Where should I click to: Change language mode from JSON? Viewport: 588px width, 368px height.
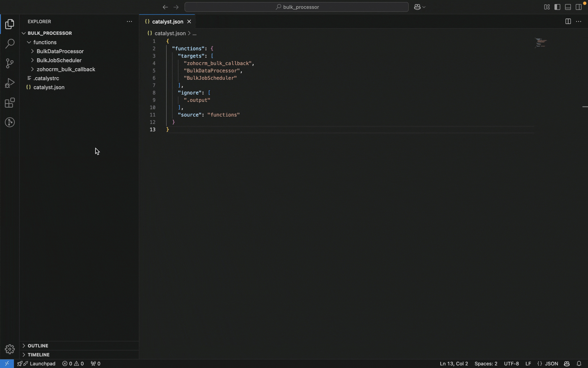551,363
